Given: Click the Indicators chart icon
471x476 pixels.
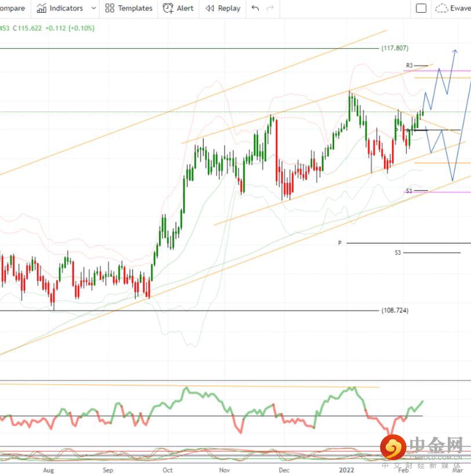Looking at the screenshot, I should point(41,8).
